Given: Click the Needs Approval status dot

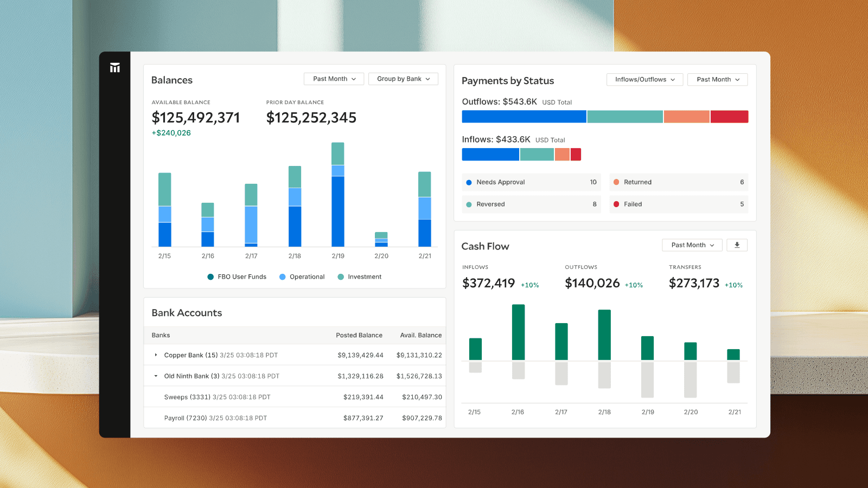Looking at the screenshot, I should [x=470, y=182].
